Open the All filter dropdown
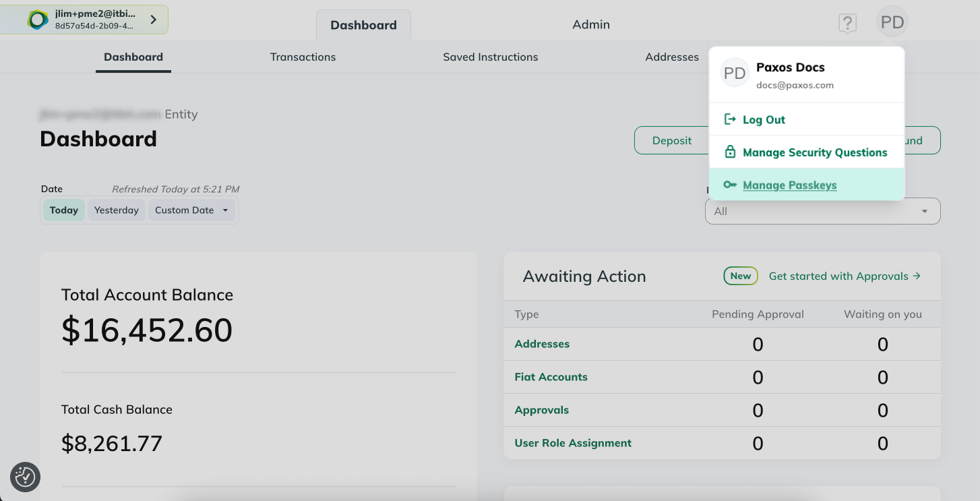The image size is (980, 501). coord(822,211)
